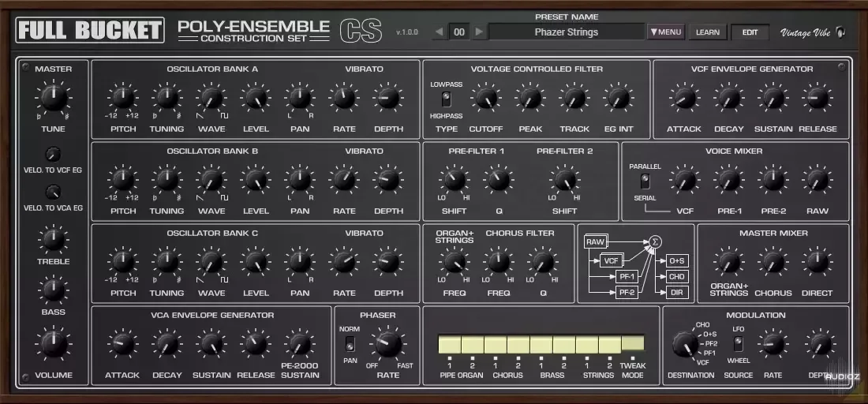Select Brass 2 preset key
The image size is (868, 404).
[x=563, y=344]
